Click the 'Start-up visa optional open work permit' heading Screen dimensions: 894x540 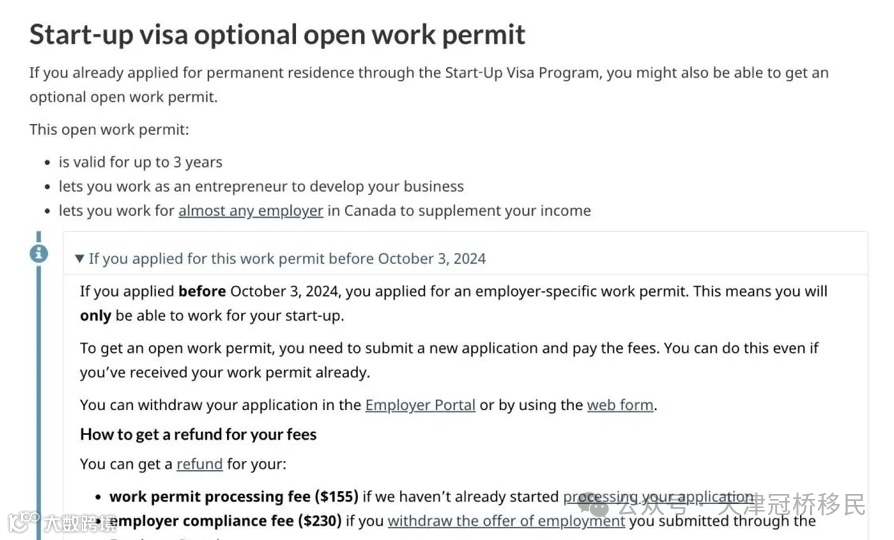coord(277,34)
